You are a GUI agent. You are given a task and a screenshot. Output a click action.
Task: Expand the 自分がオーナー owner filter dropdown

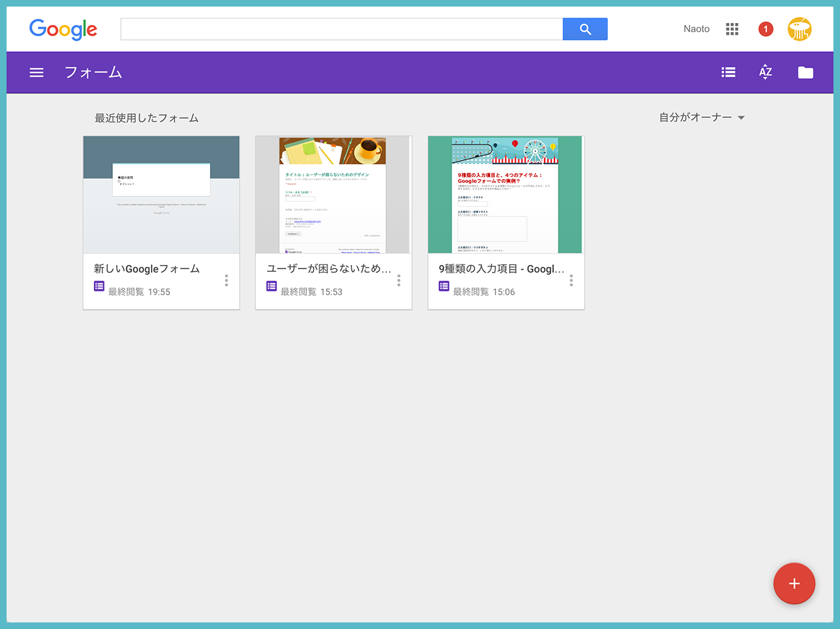pyautogui.click(x=702, y=117)
